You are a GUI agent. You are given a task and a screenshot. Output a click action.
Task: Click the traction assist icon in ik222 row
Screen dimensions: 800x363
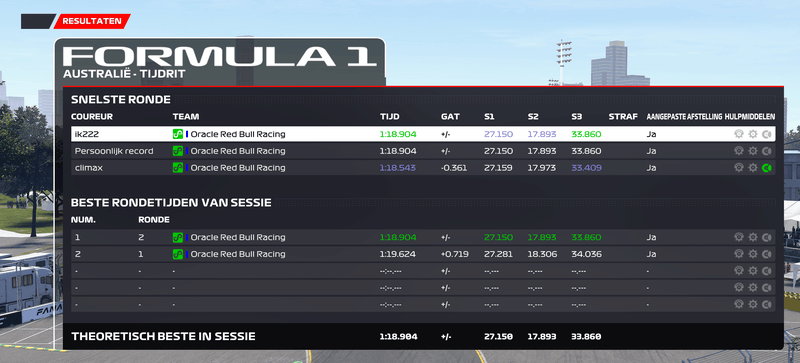(x=739, y=134)
